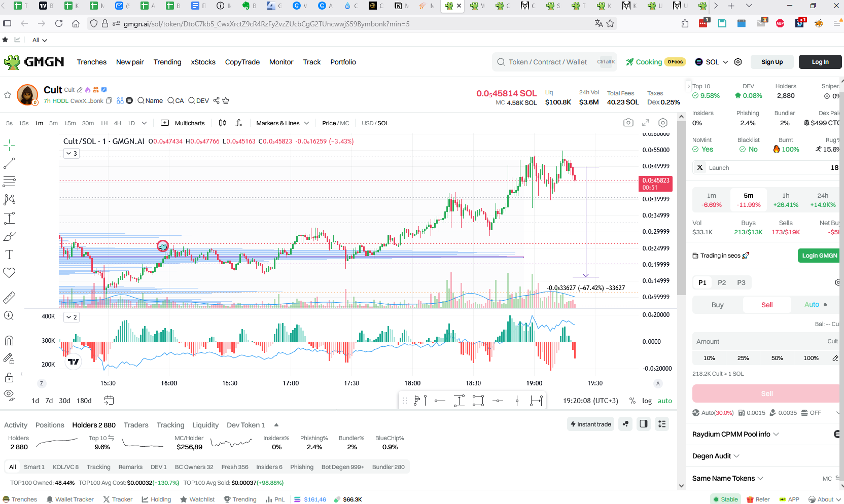Collapse the 3 indicators legend
Image resolution: width=844 pixels, height=504 pixels.
(72, 153)
